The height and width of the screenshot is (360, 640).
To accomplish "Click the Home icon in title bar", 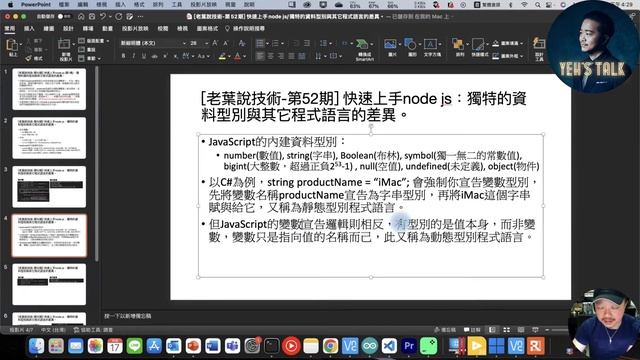I will [x=81, y=16].
